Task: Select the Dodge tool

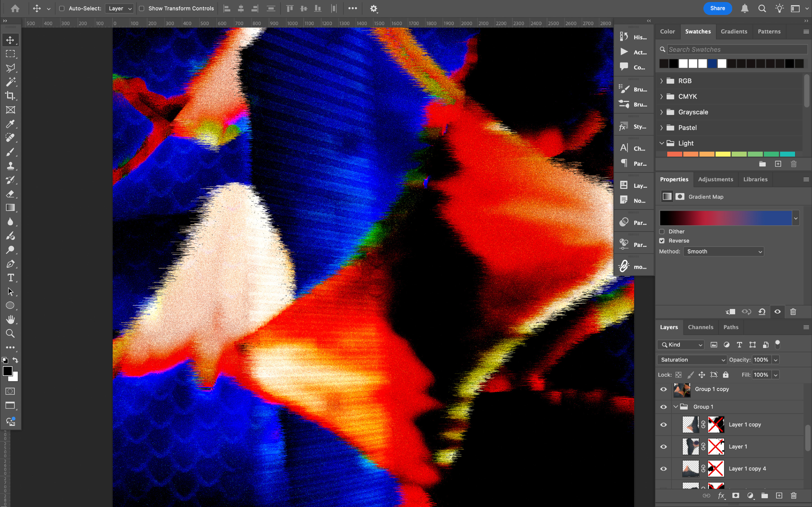Action: (x=10, y=250)
